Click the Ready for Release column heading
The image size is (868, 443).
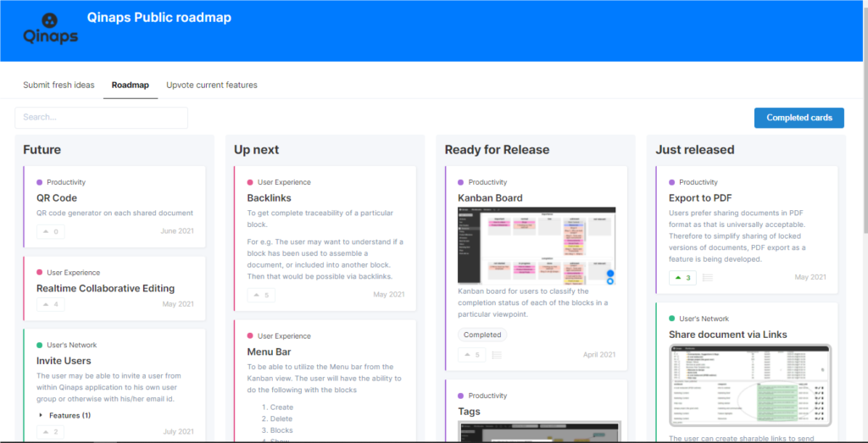pos(497,150)
